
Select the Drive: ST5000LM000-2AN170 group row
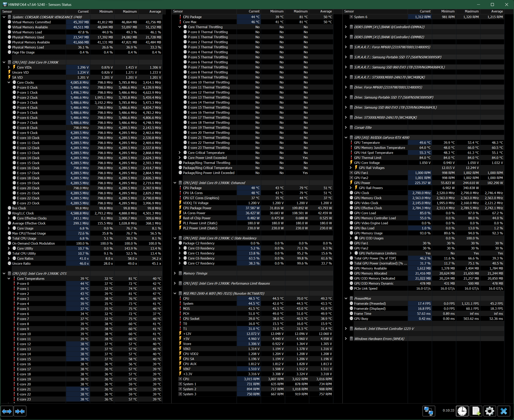(x=424, y=118)
